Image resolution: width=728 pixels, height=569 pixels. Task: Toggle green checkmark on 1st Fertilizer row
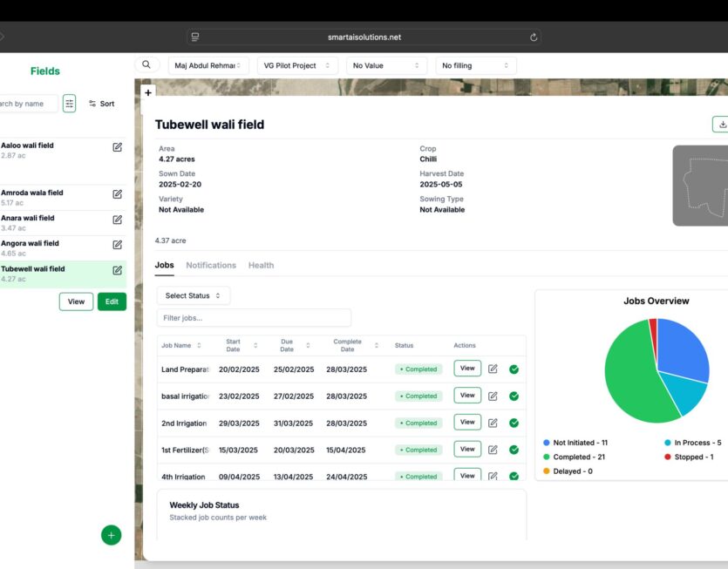pyautogui.click(x=514, y=450)
